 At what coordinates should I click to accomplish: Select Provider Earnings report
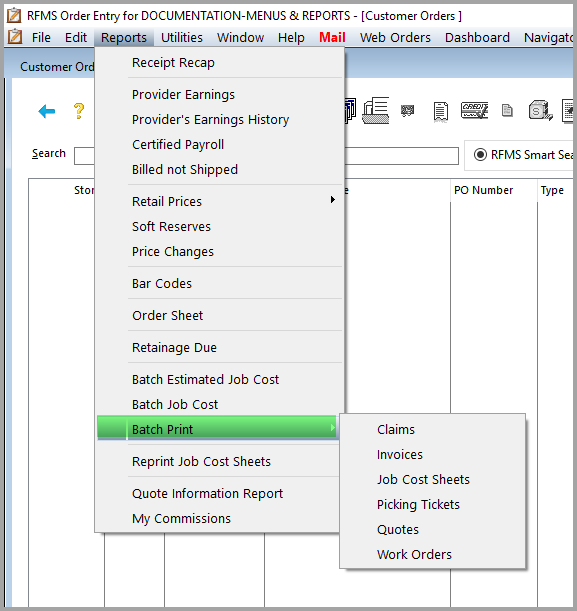pos(220,95)
